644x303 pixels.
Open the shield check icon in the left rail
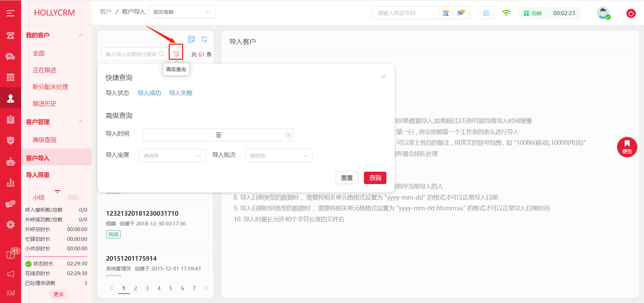coord(10,140)
